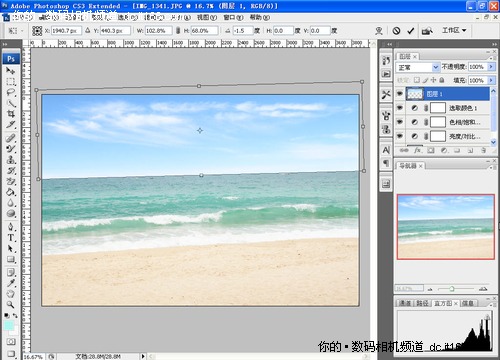Click the delete layer trash button
Viewport: 500px width, 360px height.
tap(483, 150)
